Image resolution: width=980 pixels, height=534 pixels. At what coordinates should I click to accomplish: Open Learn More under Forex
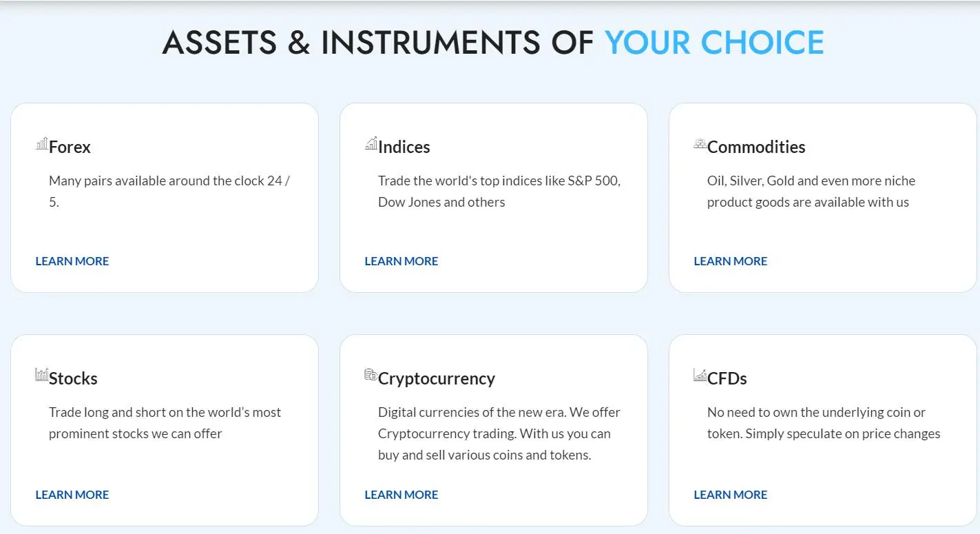tap(72, 261)
